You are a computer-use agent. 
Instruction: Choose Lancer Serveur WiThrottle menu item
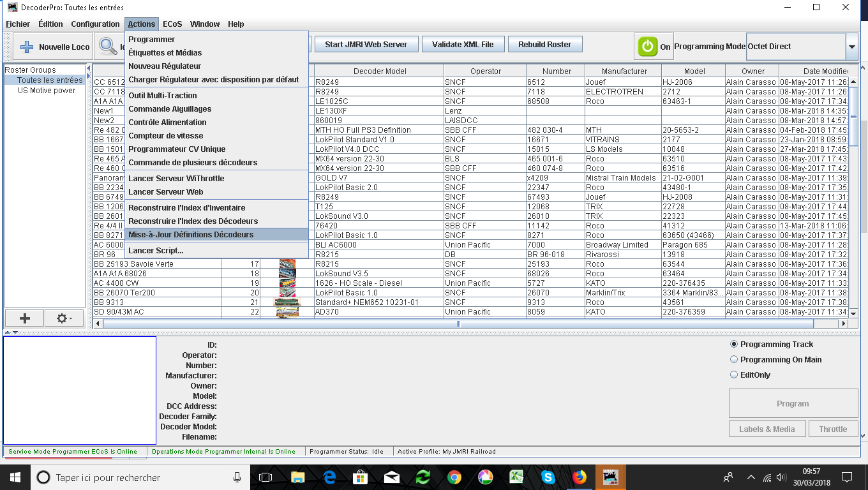(x=217, y=179)
